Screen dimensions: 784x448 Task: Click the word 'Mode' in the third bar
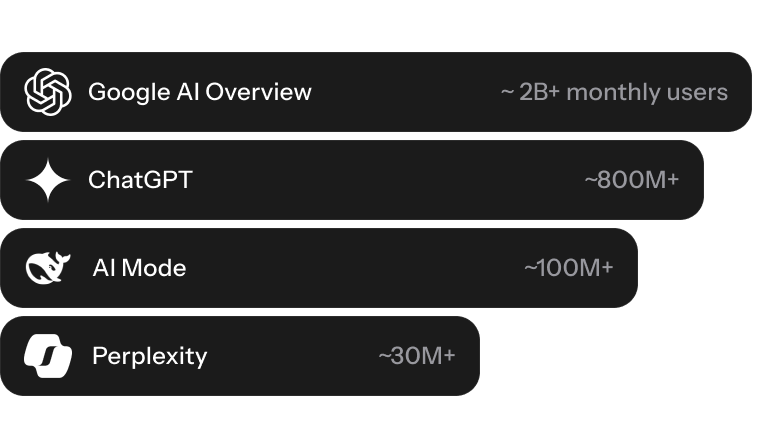pos(158,268)
